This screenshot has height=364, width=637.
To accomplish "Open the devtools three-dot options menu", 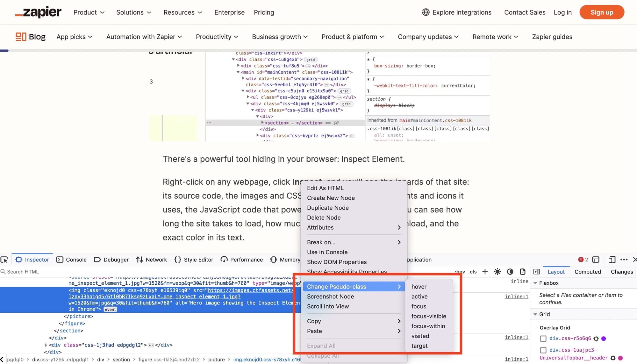I will (624, 260).
